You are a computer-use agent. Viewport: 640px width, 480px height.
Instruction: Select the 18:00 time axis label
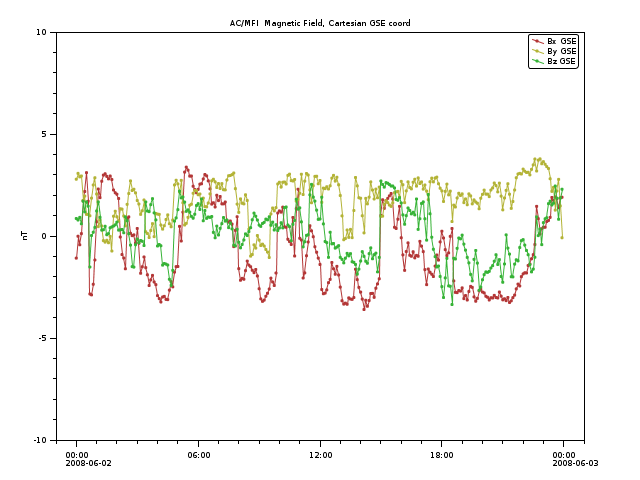(x=442, y=455)
